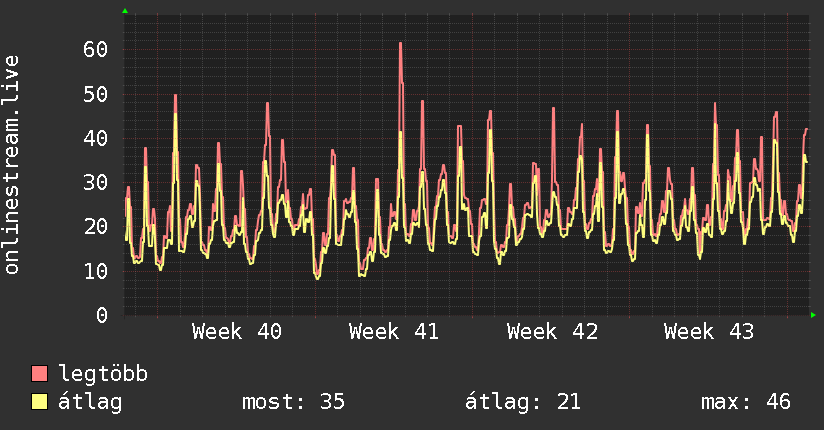Click the y-axis label '0'
Image resolution: width=824 pixels, height=430 pixels.
click(102, 315)
